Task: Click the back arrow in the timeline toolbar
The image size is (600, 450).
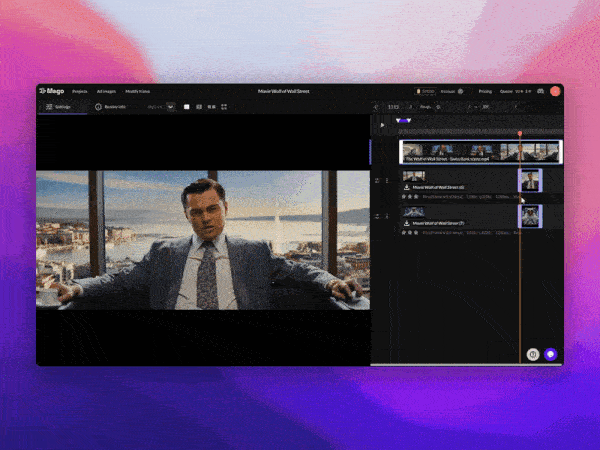Action: click(x=376, y=107)
